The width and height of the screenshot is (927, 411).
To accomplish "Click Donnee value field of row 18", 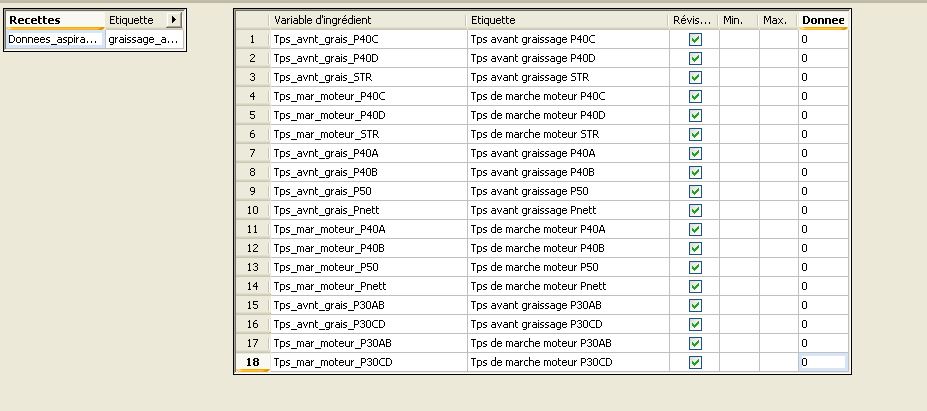I will [x=823, y=362].
